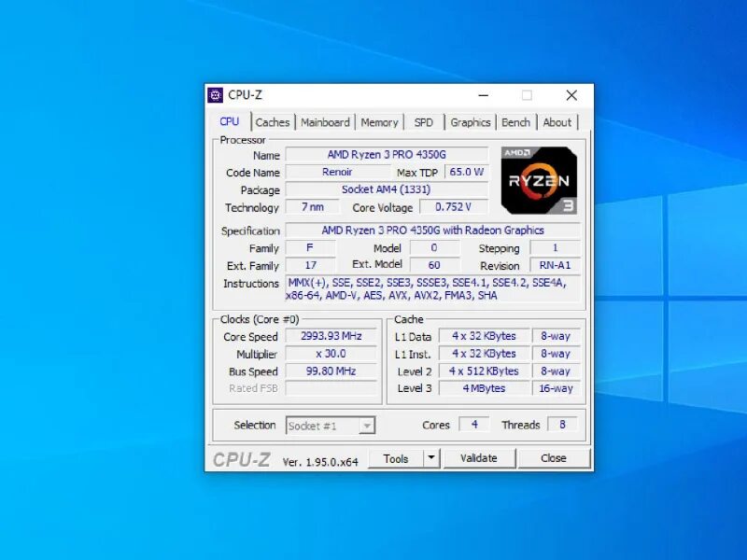Image resolution: width=747 pixels, height=560 pixels.
Task: Click the Package value Socket AM4 (1331)
Action: pos(387,189)
